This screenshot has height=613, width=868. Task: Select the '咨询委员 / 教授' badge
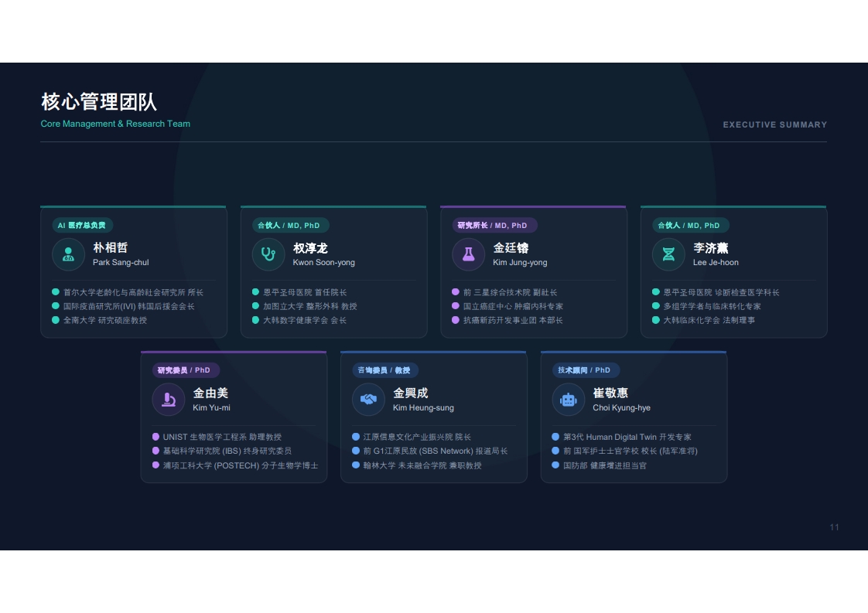tap(384, 370)
